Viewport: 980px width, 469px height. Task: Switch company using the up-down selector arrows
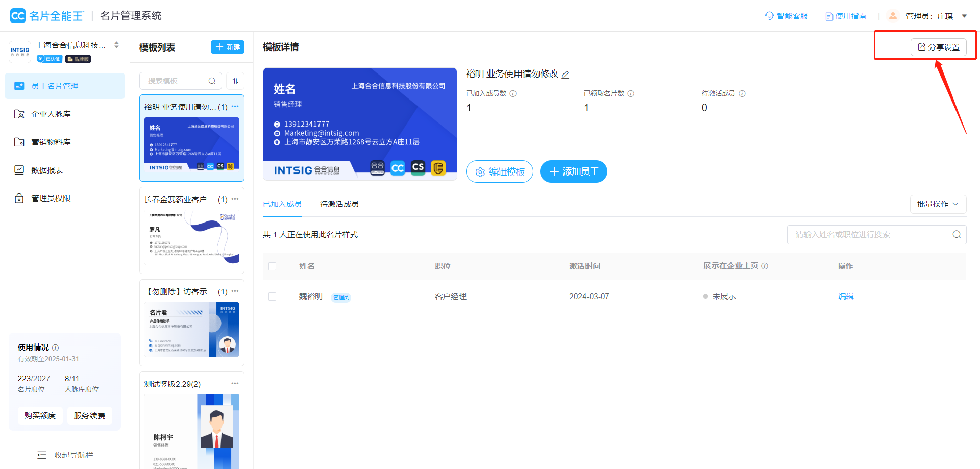coord(116,45)
